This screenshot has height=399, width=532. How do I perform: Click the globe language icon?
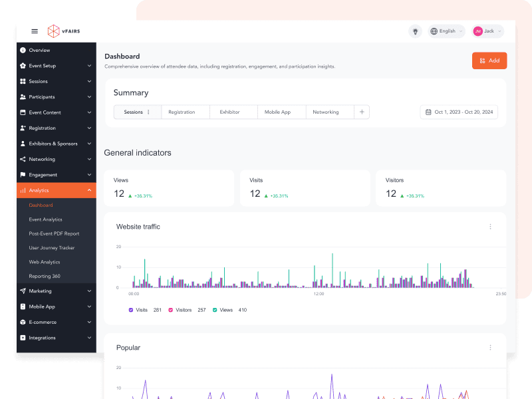pyautogui.click(x=434, y=31)
